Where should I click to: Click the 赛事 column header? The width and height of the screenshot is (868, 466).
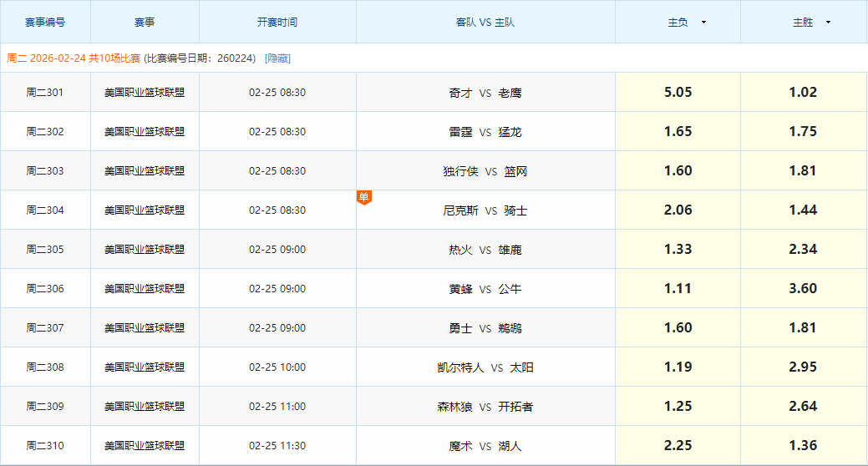[145, 23]
